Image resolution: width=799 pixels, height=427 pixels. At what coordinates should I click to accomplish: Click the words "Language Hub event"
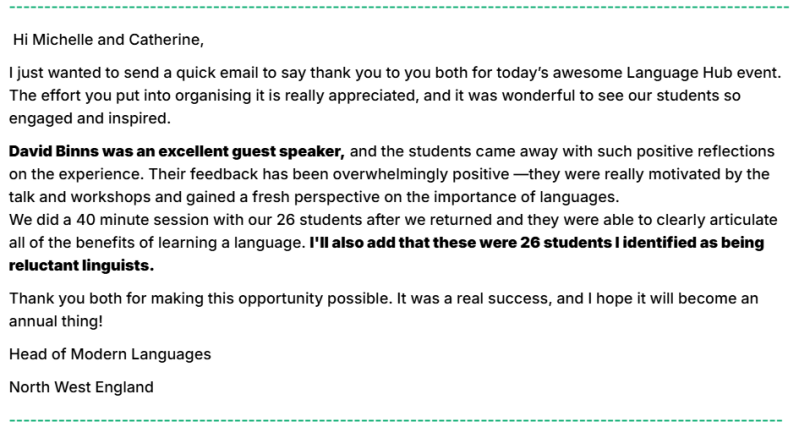tap(699, 75)
